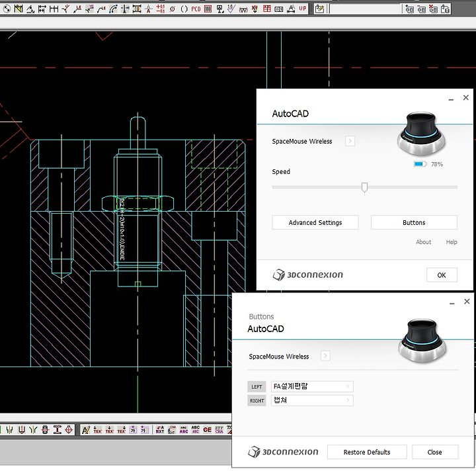Adjust the Speed slider handle
The image size is (476, 471).
click(364, 188)
